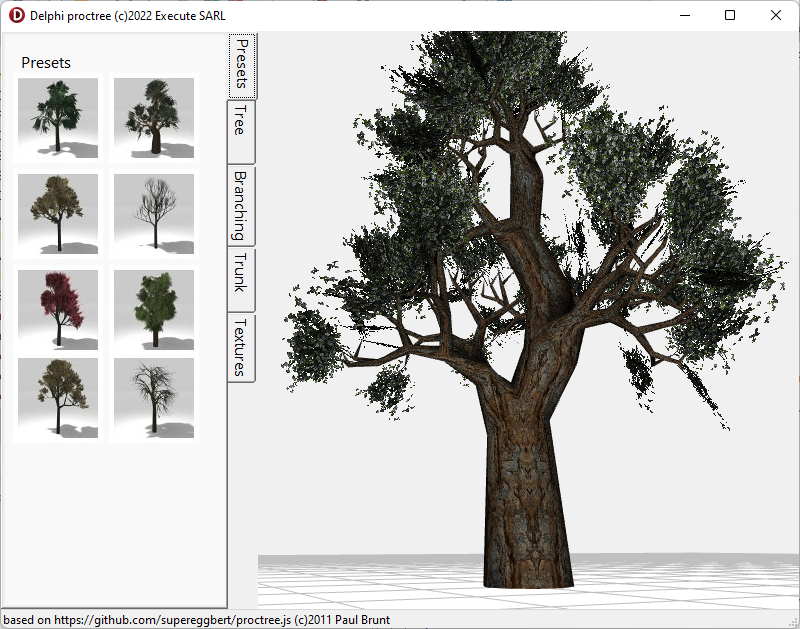800x629 pixels.
Task: Pick the olive-leaved tree preset
Action: pyautogui.click(x=58, y=214)
